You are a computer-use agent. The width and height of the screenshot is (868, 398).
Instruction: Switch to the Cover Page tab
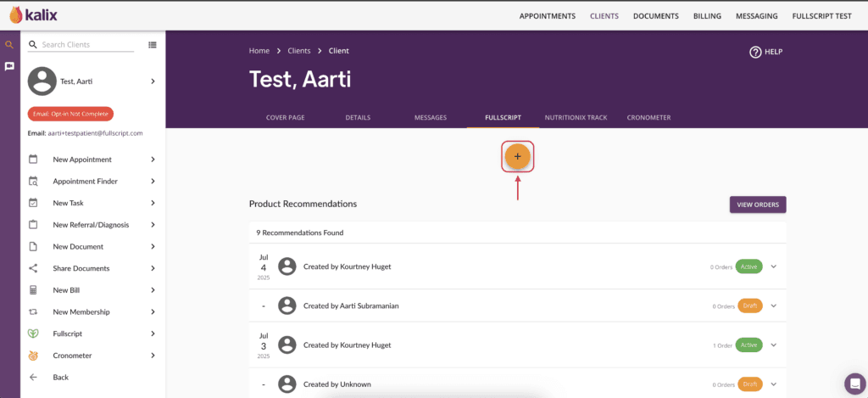click(x=285, y=117)
